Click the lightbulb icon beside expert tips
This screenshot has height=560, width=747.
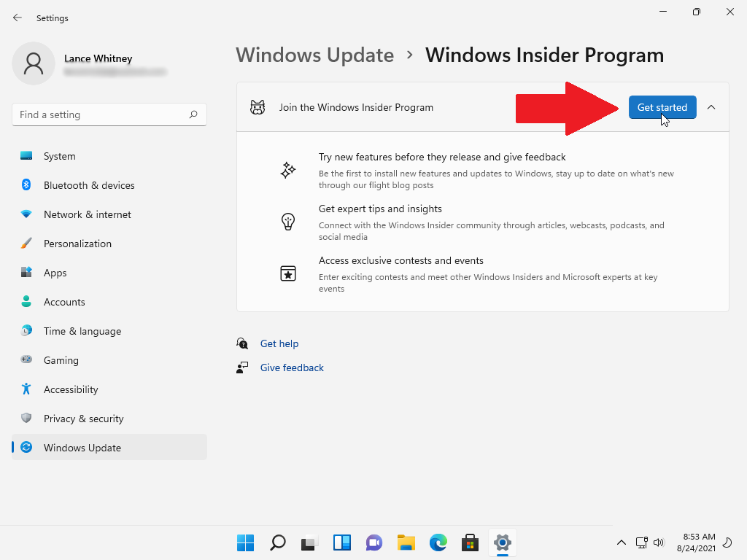(287, 222)
